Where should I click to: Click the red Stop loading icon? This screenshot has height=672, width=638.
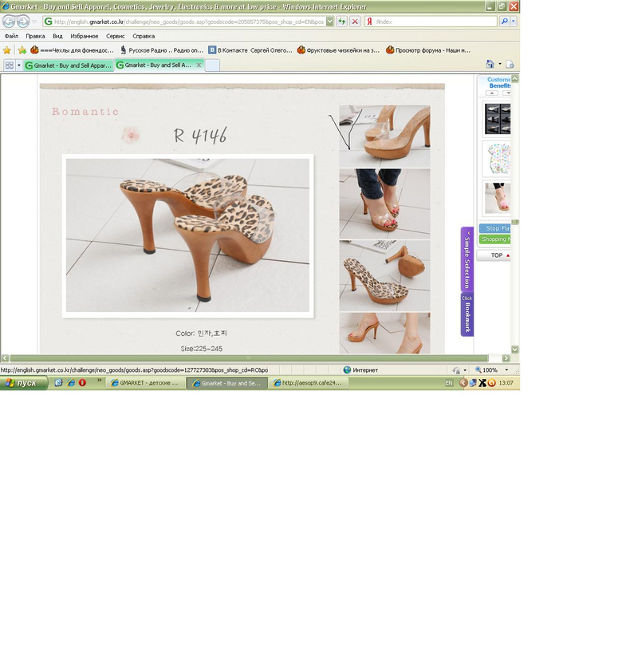coord(355,22)
